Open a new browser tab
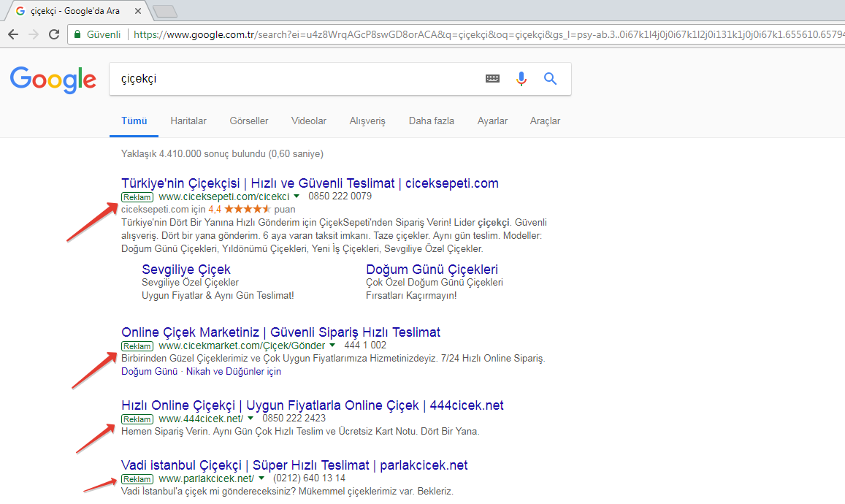 pos(166,10)
